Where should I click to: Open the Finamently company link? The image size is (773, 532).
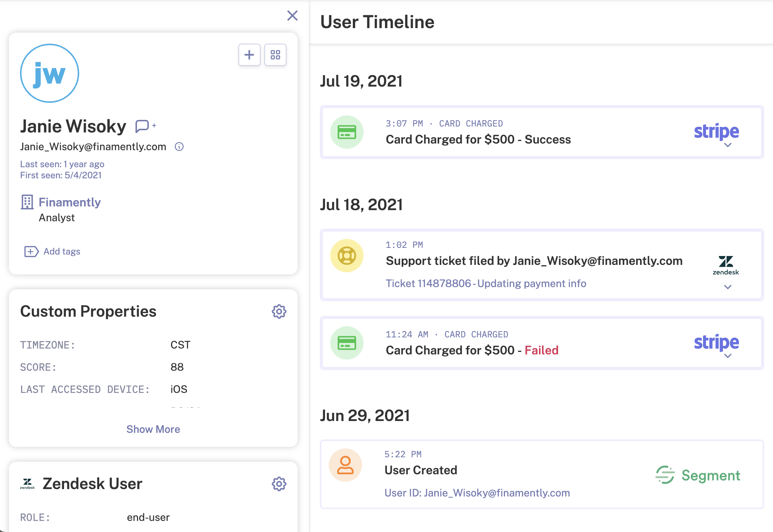pos(70,202)
